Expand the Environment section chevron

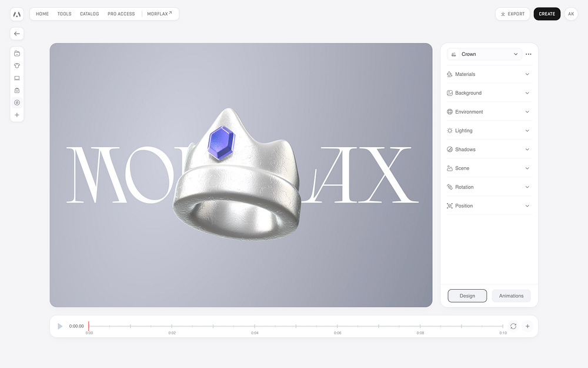pos(527,112)
